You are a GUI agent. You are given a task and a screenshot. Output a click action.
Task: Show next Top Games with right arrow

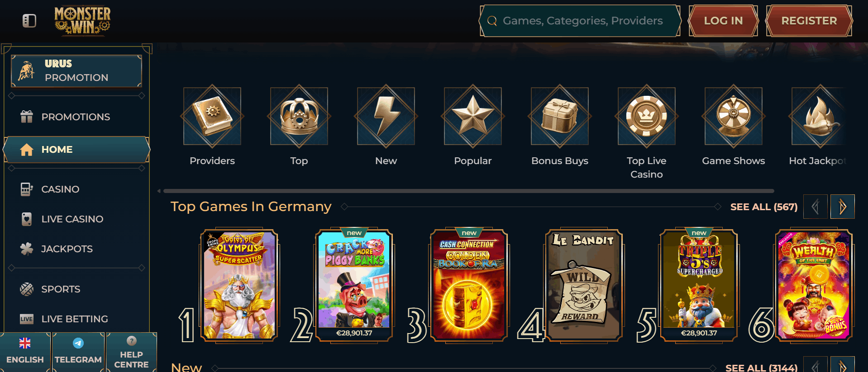[x=843, y=207]
